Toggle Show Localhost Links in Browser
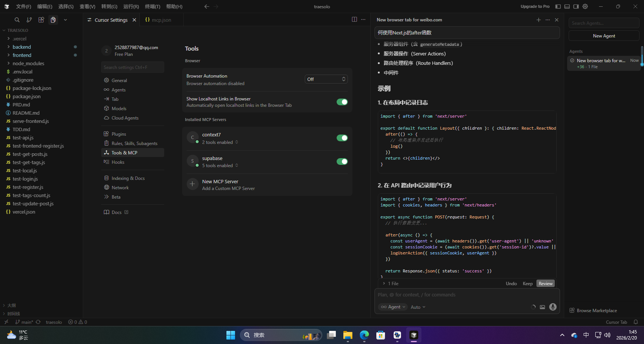 coord(342,102)
